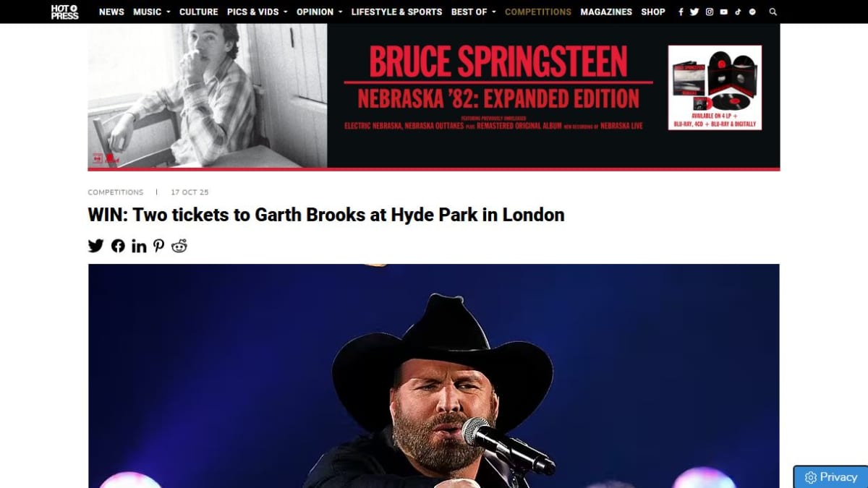This screenshot has height=488, width=868.
Task: Open the Privacy settings button
Action: (830, 477)
